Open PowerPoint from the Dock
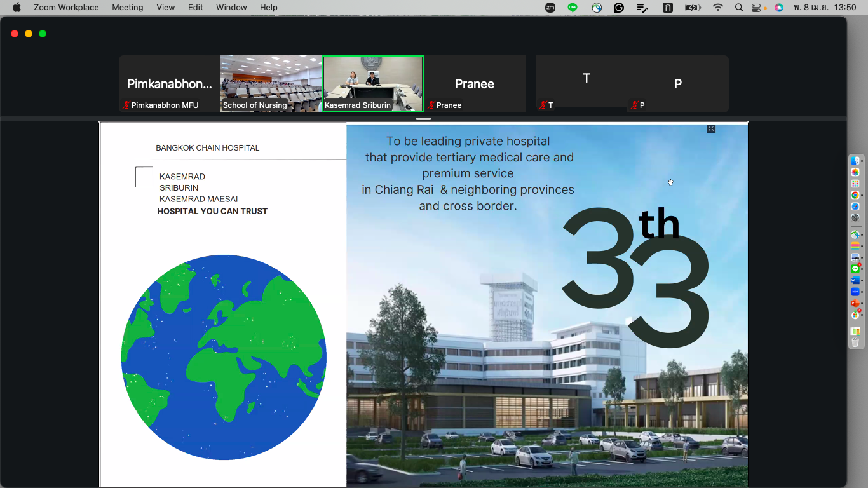The height and width of the screenshot is (488, 868). 855,304
